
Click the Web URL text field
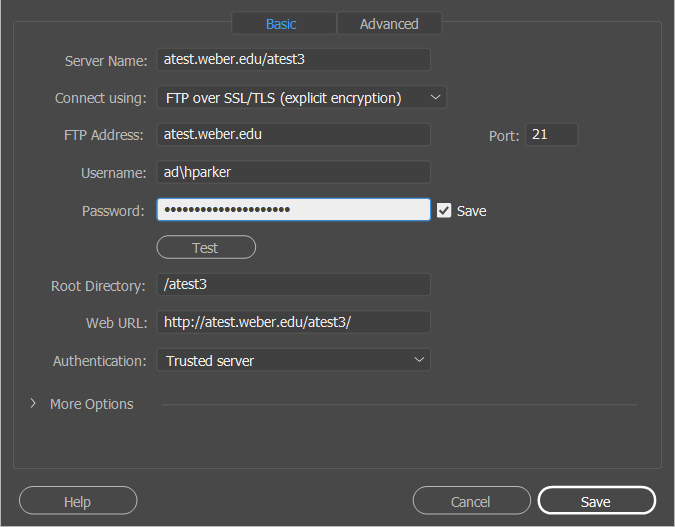pos(293,322)
